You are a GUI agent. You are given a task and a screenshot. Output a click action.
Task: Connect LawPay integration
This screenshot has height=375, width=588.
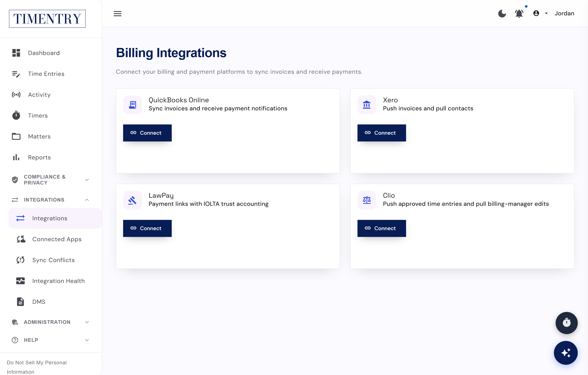pos(147,228)
